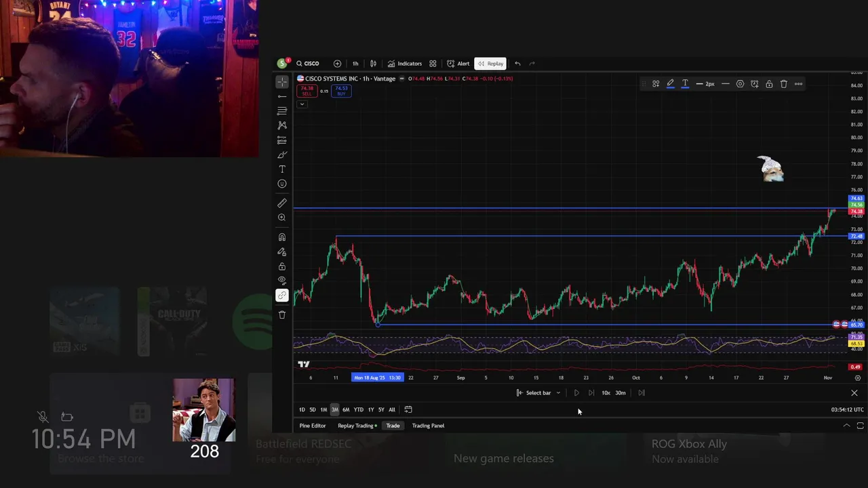Select the ruler measure tool
This screenshot has width=868, height=488.
click(x=282, y=203)
